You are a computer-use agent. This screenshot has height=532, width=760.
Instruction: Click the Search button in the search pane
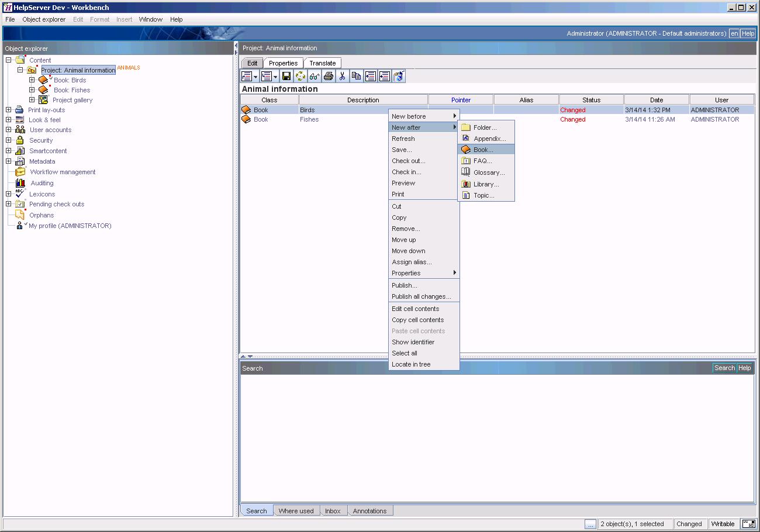724,368
